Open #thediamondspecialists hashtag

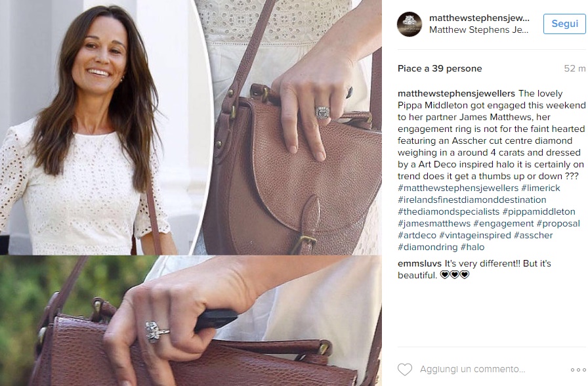point(448,211)
